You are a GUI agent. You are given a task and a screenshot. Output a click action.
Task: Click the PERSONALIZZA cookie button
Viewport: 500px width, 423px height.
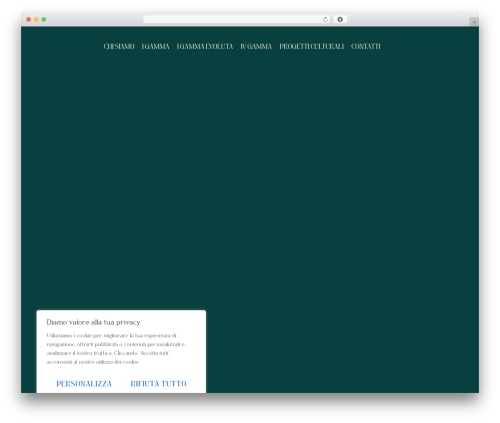tap(84, 384)
